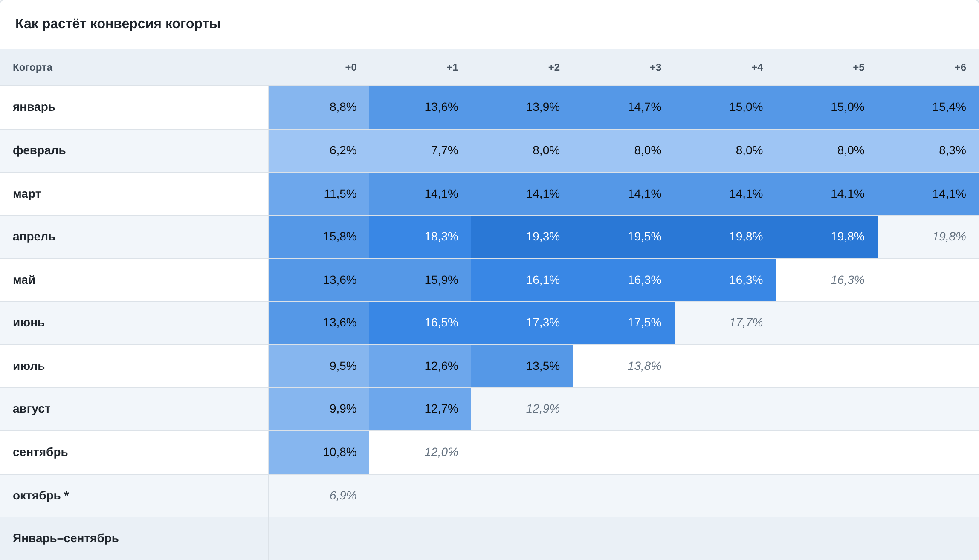979x560 pixels.
Task: Select август 12,7% cell
Action: pos(420,409)
